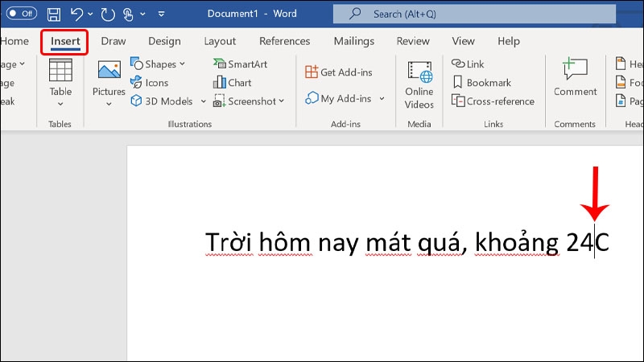The image size is (644, 362).
Task: Expand the Cover Page dropdown chevron
Action: (23, 64)
